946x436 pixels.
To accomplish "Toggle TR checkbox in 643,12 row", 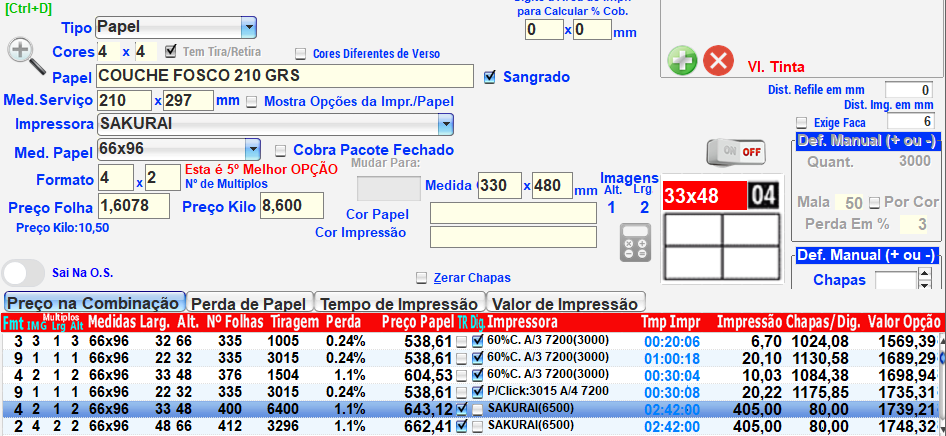I will [462, 409].
